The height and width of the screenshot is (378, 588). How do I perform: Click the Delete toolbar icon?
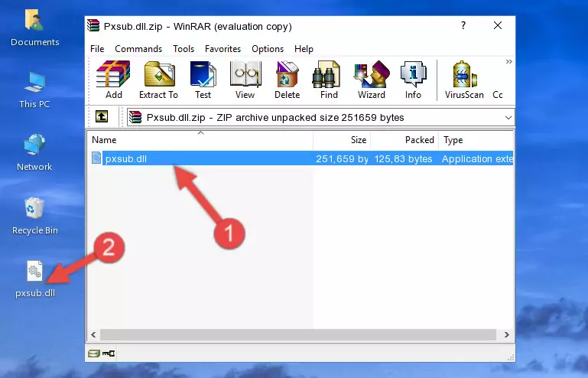pos(288,80)
